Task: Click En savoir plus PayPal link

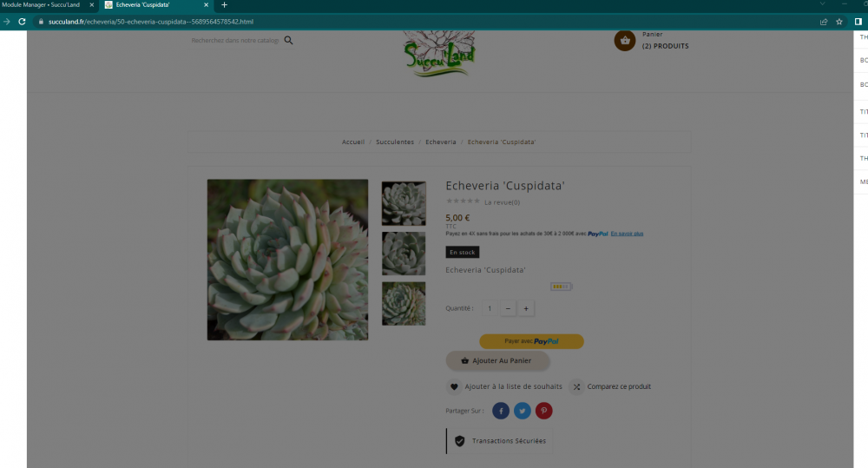Action: pos(627,234)
